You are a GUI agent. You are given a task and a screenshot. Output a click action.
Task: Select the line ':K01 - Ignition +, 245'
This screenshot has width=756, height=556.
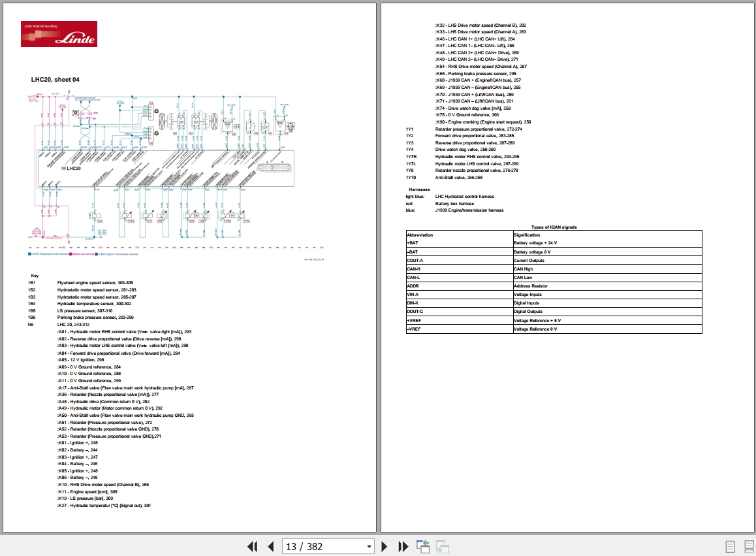pyautogui.click(x=78, y=442)
